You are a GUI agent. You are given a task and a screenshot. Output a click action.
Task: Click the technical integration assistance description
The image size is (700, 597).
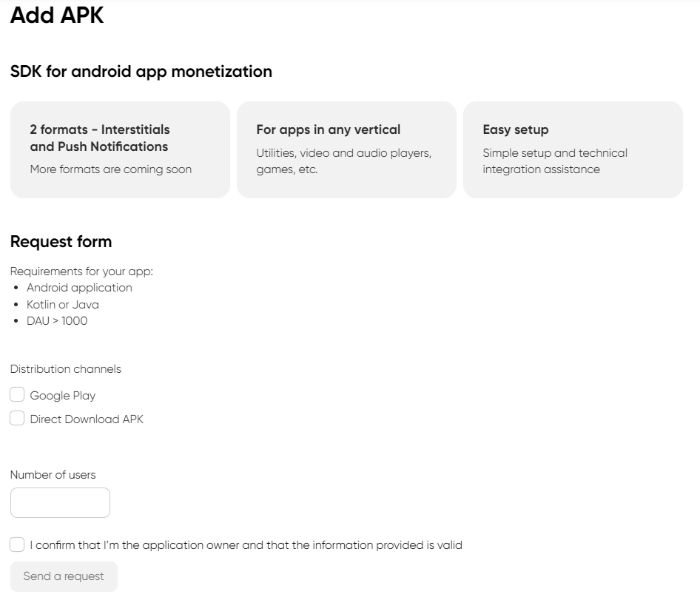pos(541,169)
